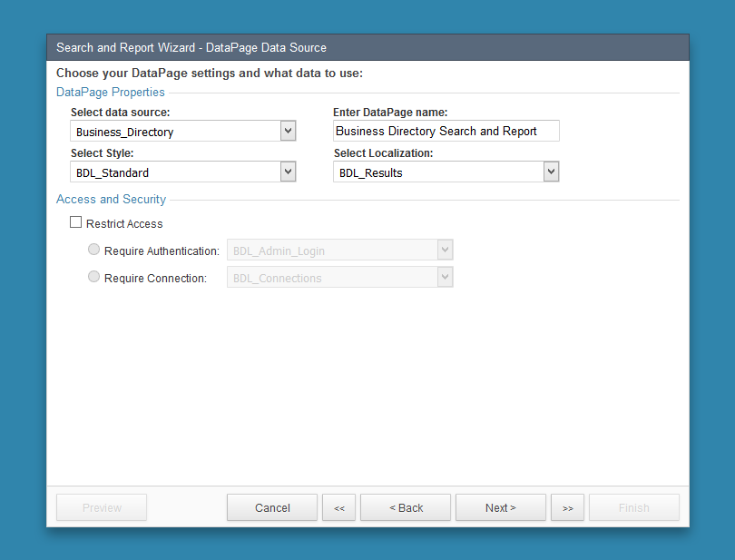Click the BDL_Results localization dropdown arrow
Image resolution: width=735 pixels, height=560 pixels.
point(551,171)
